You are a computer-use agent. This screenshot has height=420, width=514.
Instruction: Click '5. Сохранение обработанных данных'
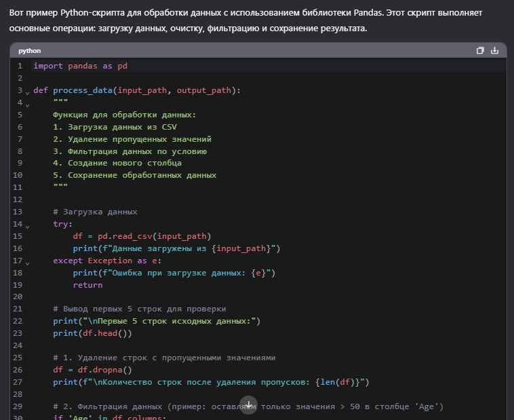point(135,175)
